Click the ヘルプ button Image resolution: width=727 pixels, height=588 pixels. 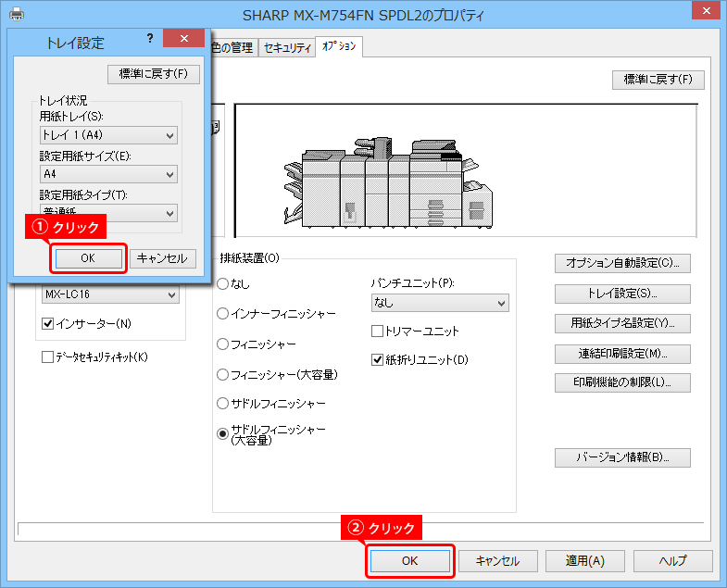pos(672,561)
